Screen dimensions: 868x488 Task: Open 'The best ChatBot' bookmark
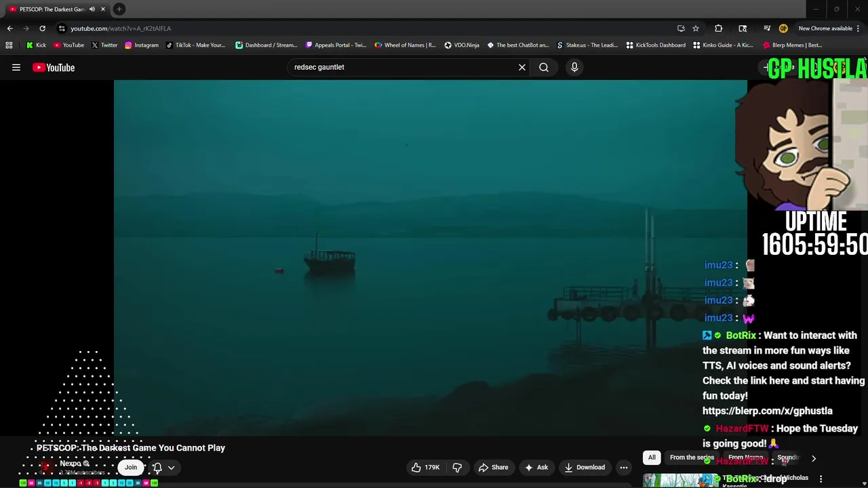coord(518,45)
